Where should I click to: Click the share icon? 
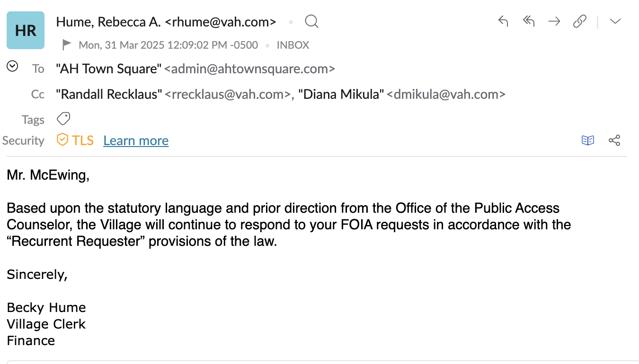[x=614, y=140]
